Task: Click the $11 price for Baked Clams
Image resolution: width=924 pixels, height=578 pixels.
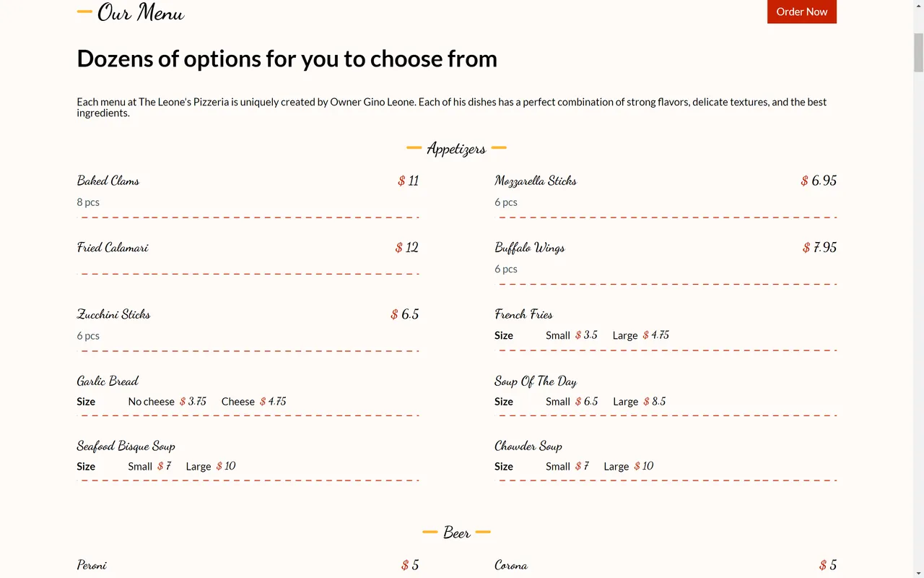Action: (408, 181)
